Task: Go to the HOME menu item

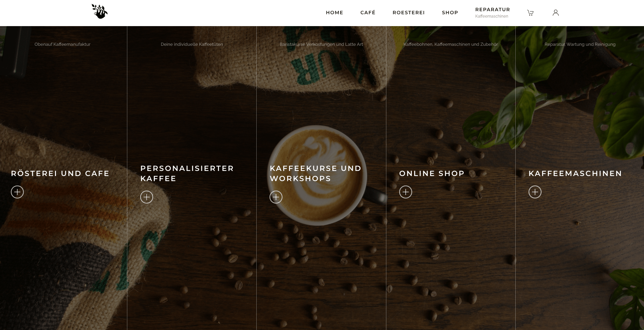Action: 334,13
